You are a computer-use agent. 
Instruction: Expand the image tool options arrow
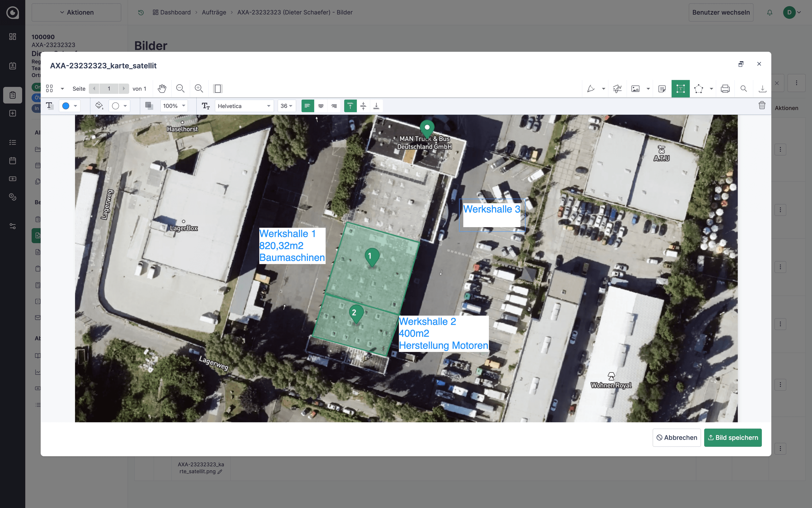648,89
